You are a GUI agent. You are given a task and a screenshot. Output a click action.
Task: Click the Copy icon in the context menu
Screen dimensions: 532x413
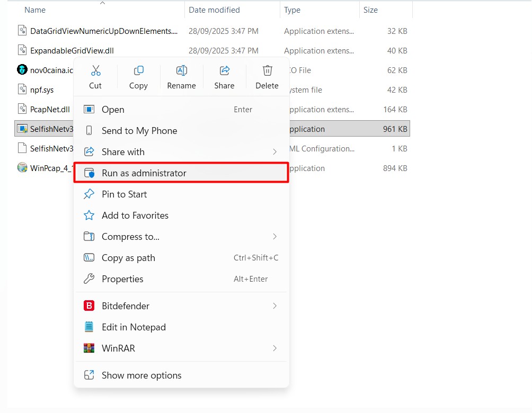coord(138,69)
